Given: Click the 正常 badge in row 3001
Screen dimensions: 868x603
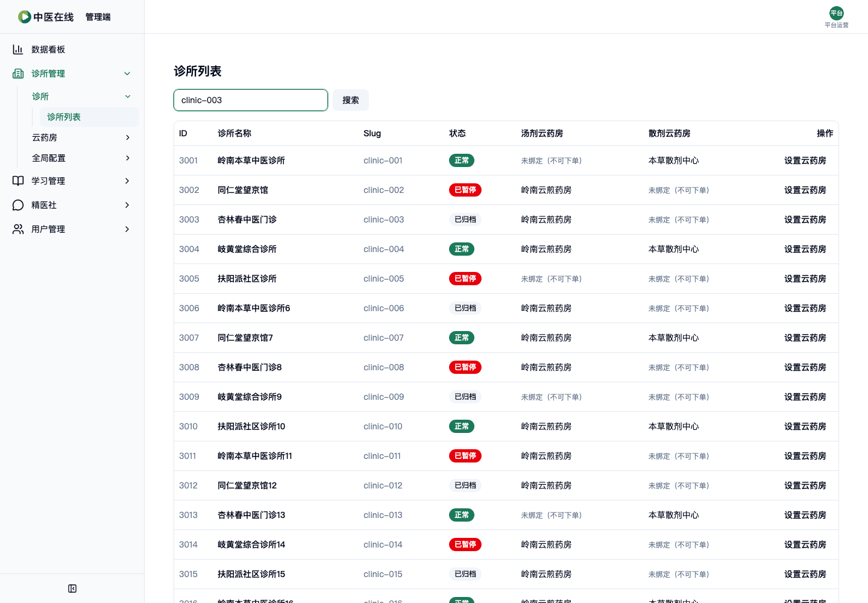Looking at the screenshot, I should [x=462, y=160].
